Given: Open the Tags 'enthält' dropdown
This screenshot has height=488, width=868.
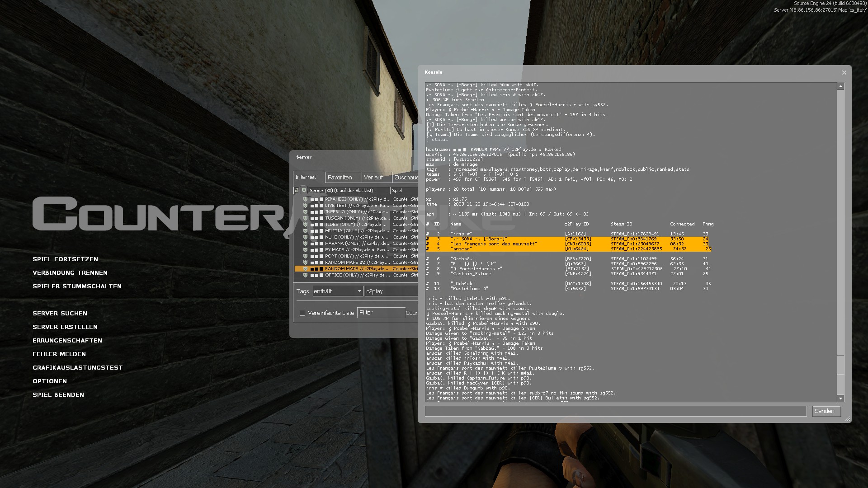Looking at the screenshot, I should (338, 291).
